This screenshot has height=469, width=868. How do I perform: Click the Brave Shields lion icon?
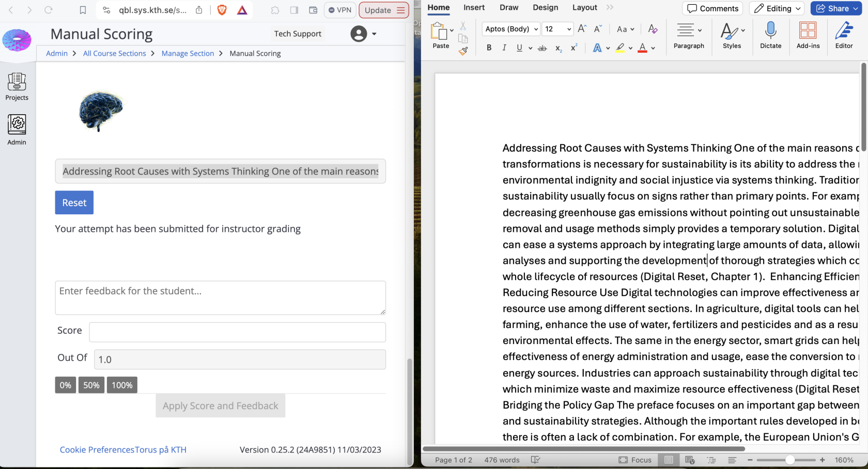(x=222, y=10)
